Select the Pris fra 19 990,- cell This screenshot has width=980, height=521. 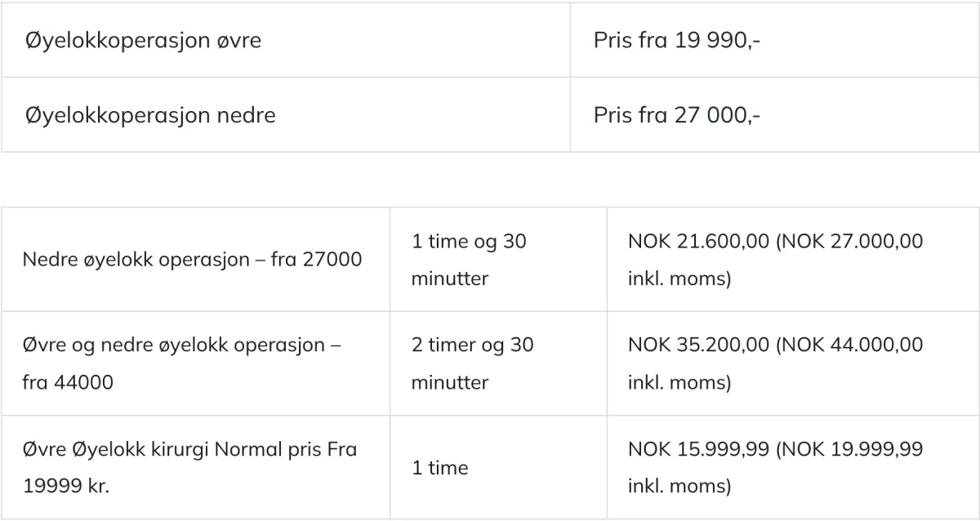[x=774, y=40]
